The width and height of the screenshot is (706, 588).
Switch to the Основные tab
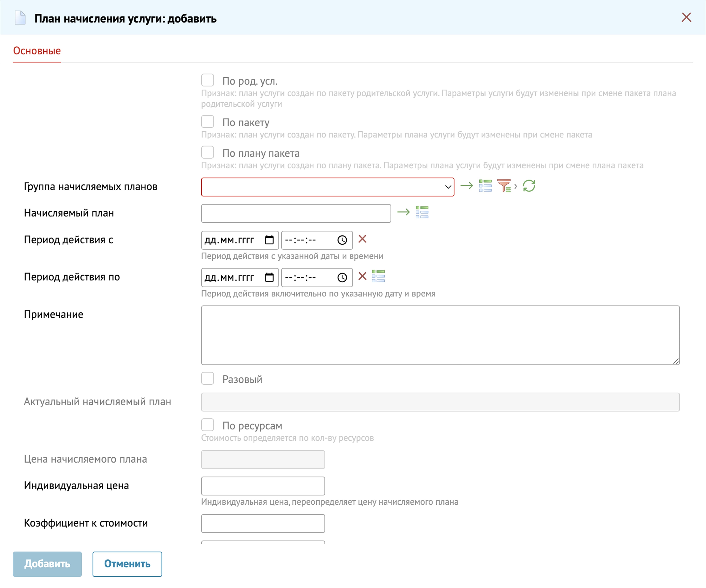[x=37, y=51]
